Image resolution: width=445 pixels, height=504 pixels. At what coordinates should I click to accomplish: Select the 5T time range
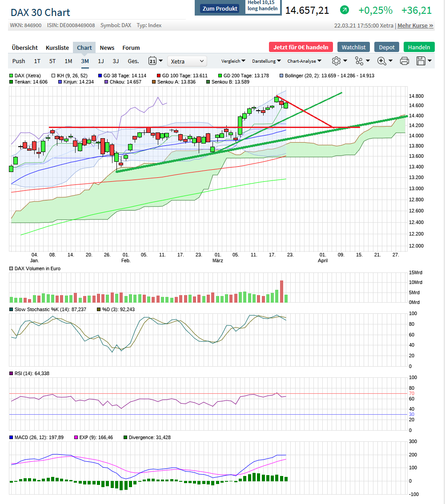pos(52,61)
